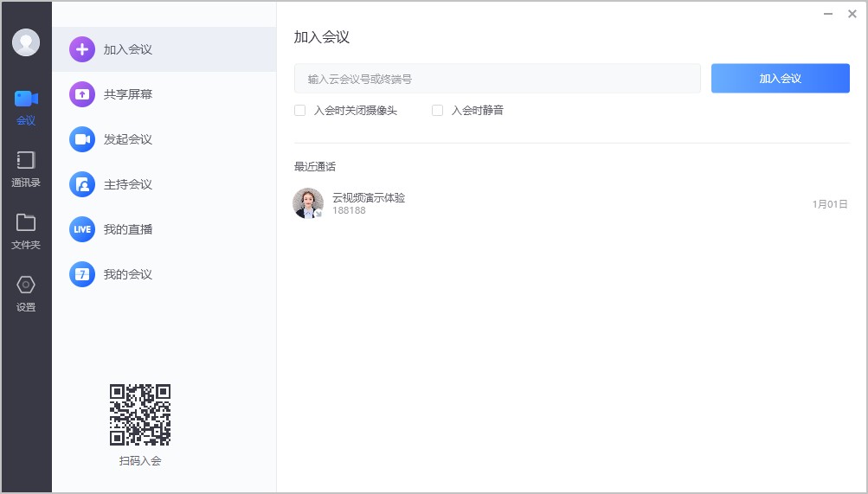This screenshot has height=494, width=868.
Task: Click the 云视频演示体验 contact avatar
Action: [308, 203]
